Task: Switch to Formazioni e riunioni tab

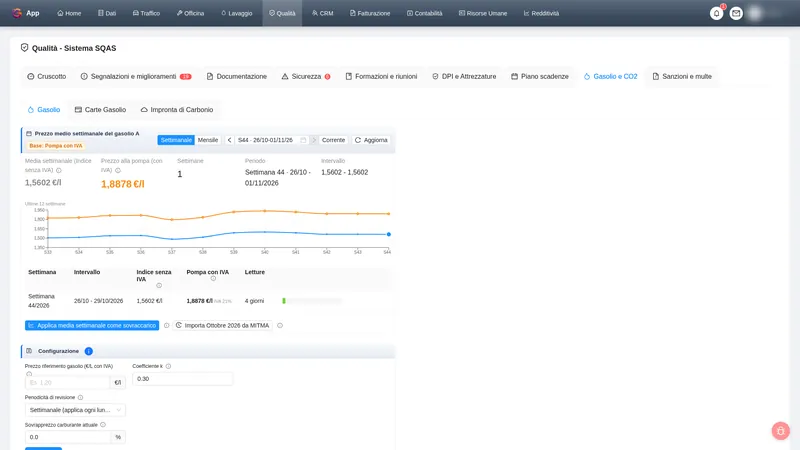Action: 381,77
